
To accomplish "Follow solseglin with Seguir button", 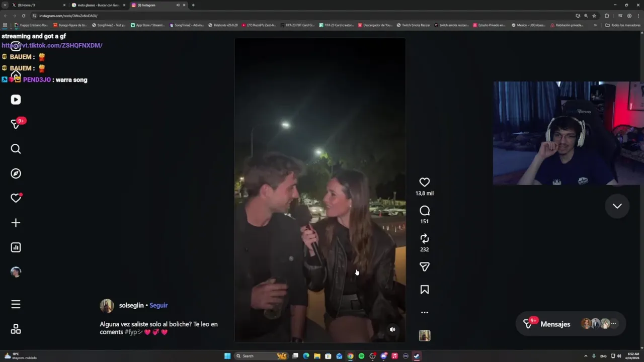I will click(158, 305).
